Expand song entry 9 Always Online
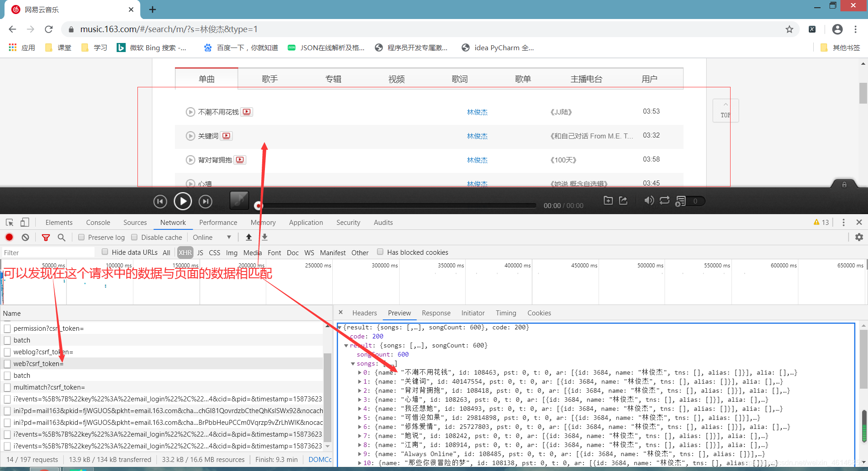 point(360,454)
